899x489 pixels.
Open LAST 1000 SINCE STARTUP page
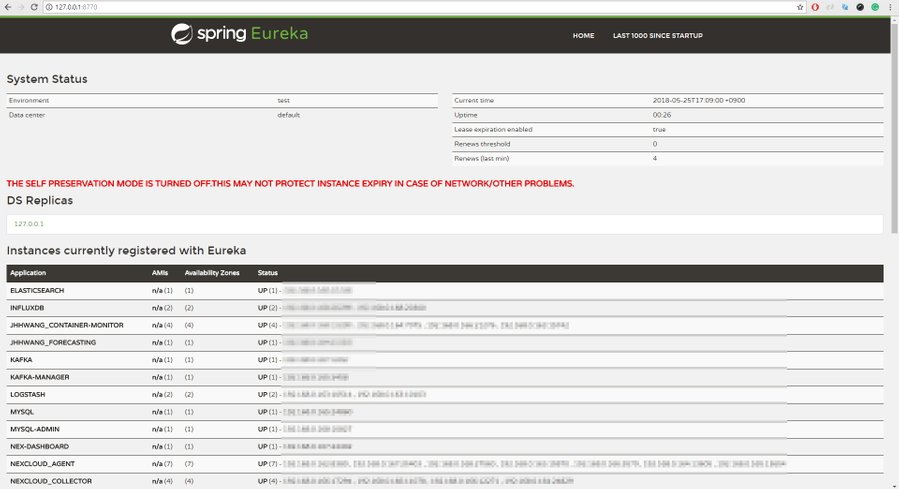click(658, 36)
